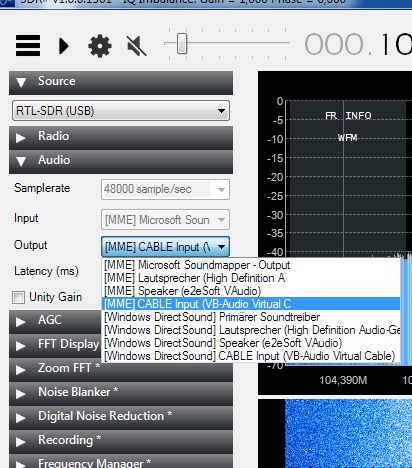Viewport: 412px width, 468px height.
Task: Select [MME] Lautsprecher (High Definition A
Action: [x=251, y=278]
